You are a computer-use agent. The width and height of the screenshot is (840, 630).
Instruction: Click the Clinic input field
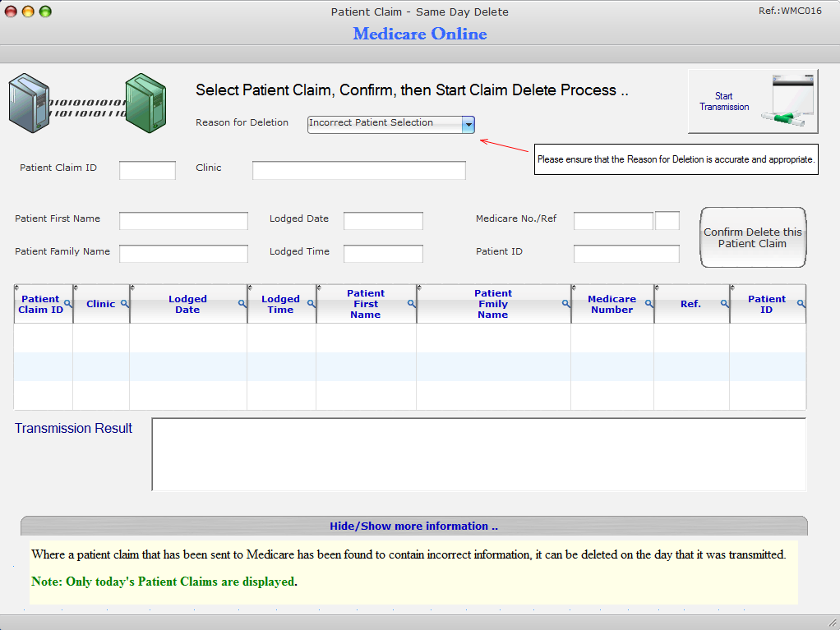(x=359, y=170)
